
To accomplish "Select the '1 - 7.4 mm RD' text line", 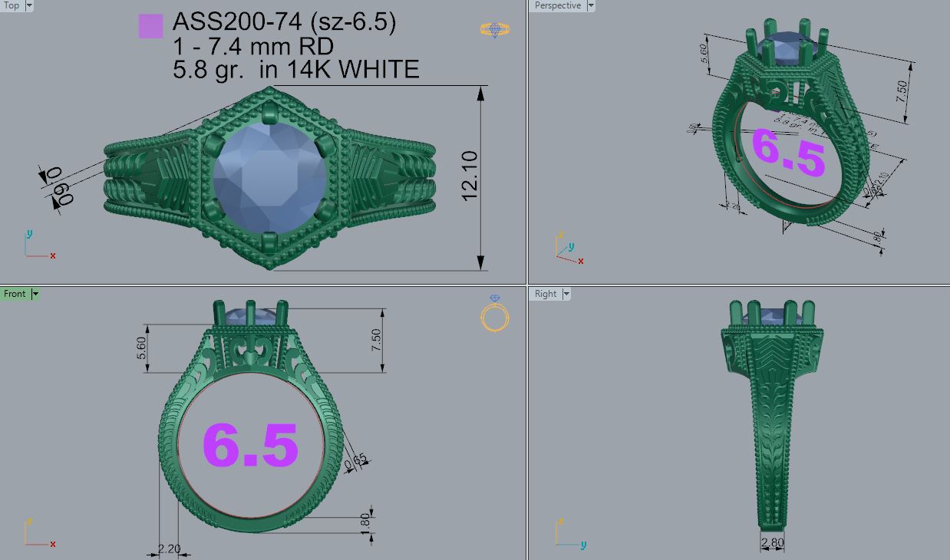I will coord(253,46).
